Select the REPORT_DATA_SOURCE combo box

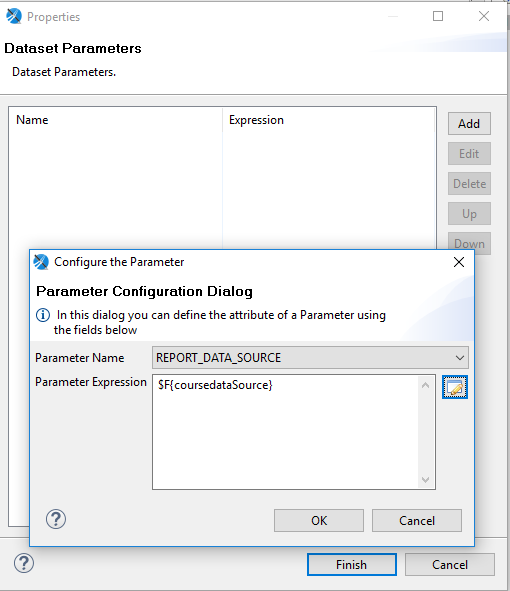click(310, 357)
